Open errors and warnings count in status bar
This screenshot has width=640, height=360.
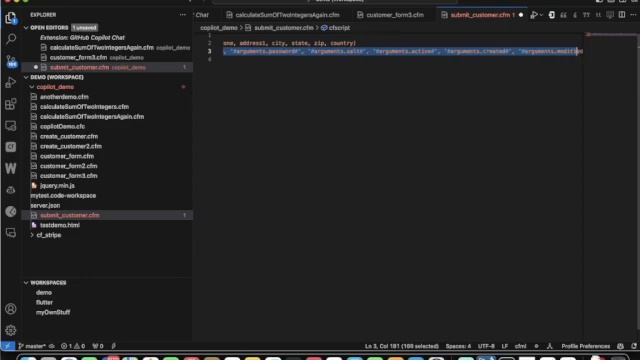[x=73, y=346]
